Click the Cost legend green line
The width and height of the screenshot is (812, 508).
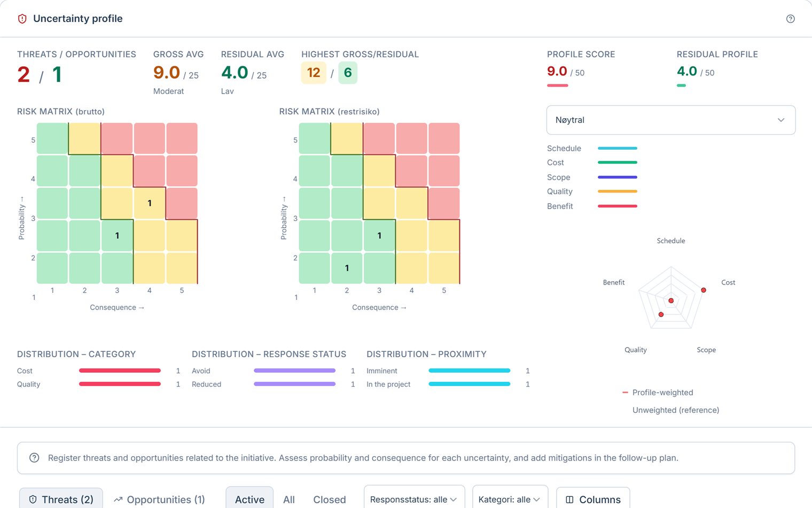click(618, 163)
